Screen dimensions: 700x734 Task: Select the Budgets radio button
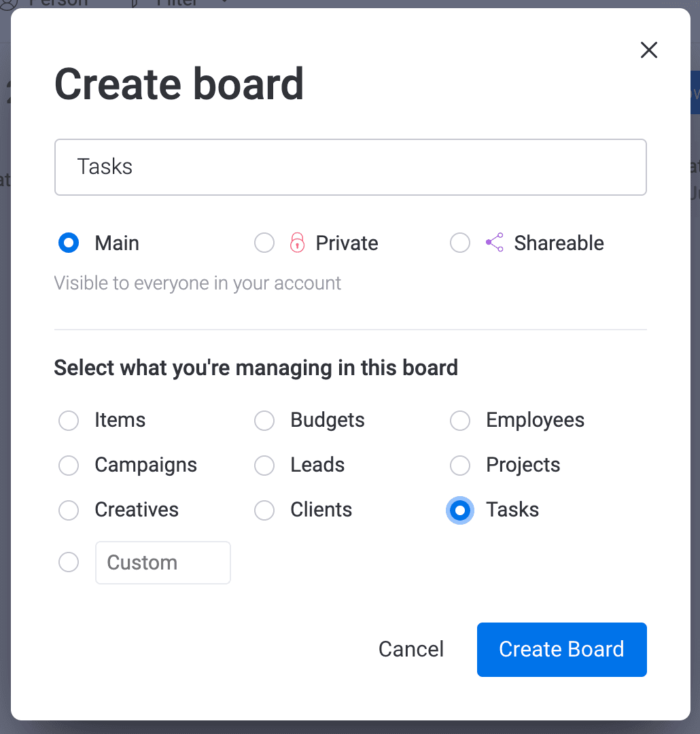pyautogui.click(x=264, y=421)
